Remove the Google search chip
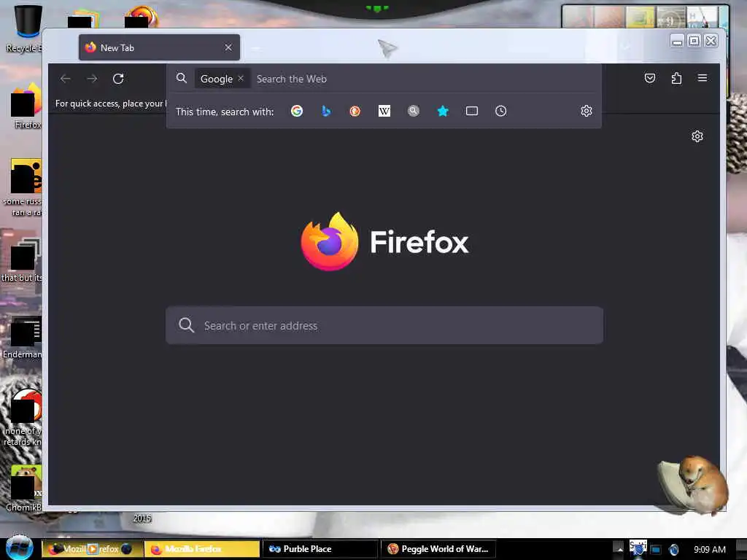 (x=241, y=78)
